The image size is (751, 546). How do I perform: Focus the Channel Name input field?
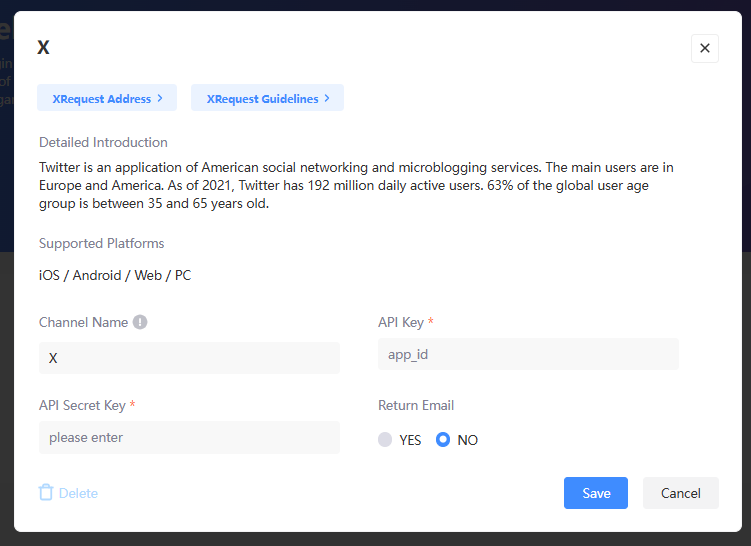point(189,358)
